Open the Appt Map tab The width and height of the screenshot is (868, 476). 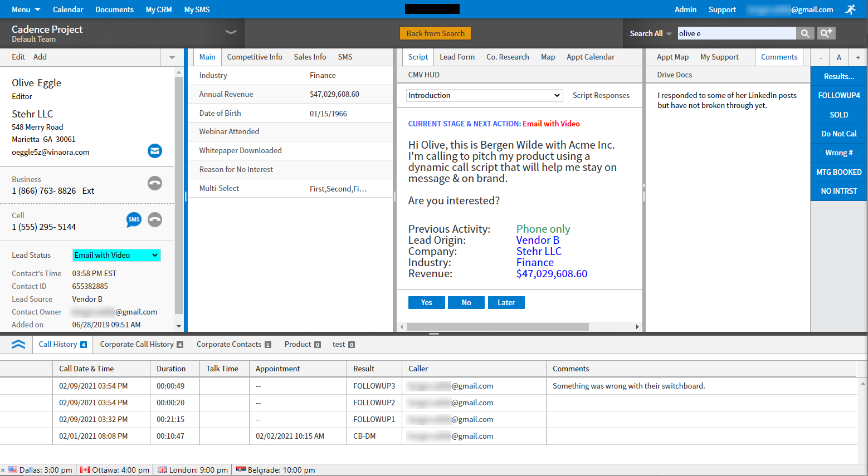pos(672,57)
